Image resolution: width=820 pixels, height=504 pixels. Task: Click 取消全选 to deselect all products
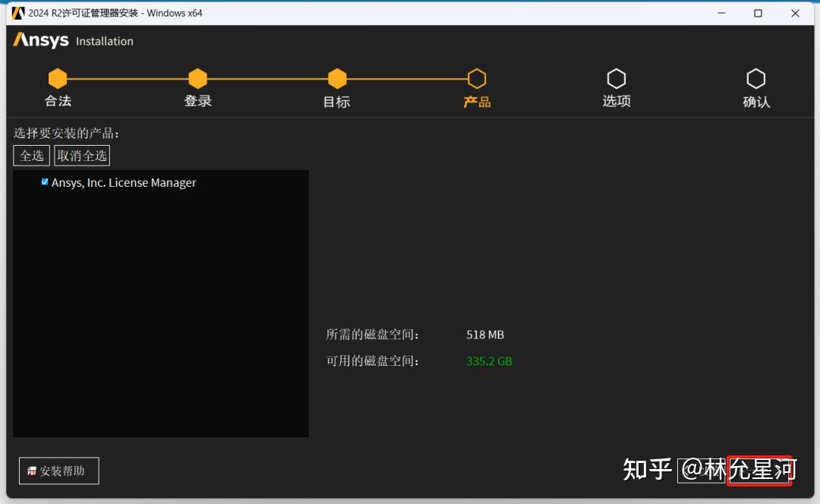(x=81, y=155)
